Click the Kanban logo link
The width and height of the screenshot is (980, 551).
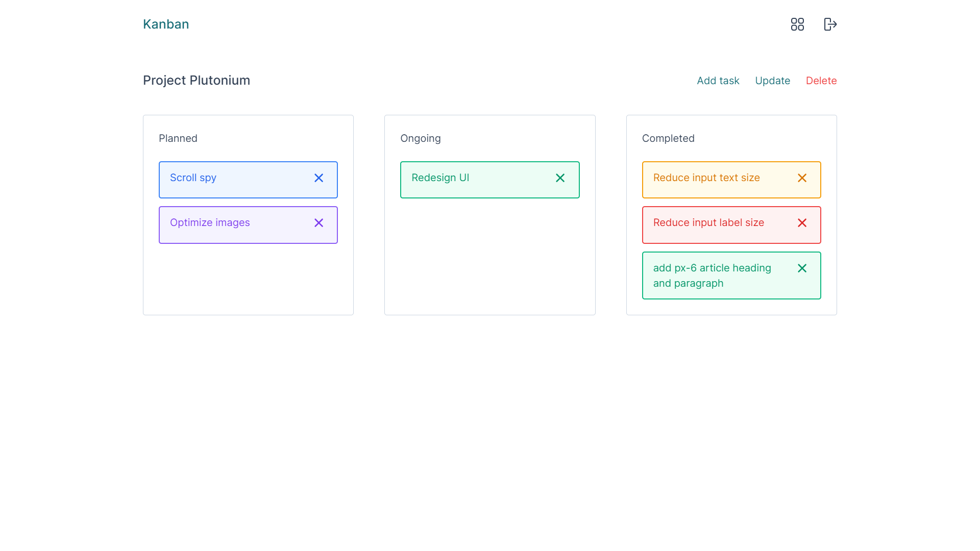coord(166,24)
